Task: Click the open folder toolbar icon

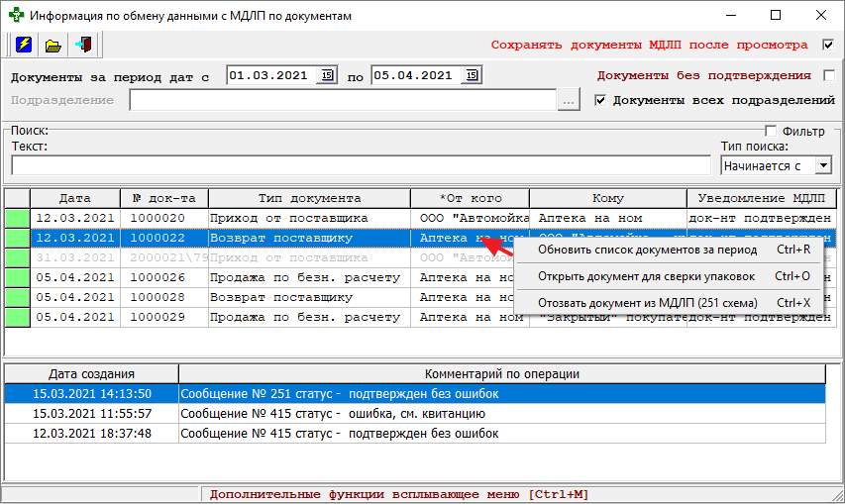Action: click(53, 46)
